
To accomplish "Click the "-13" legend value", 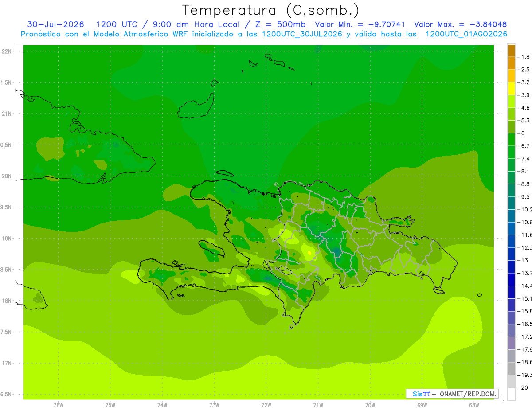I will click(x=523, y=260).
